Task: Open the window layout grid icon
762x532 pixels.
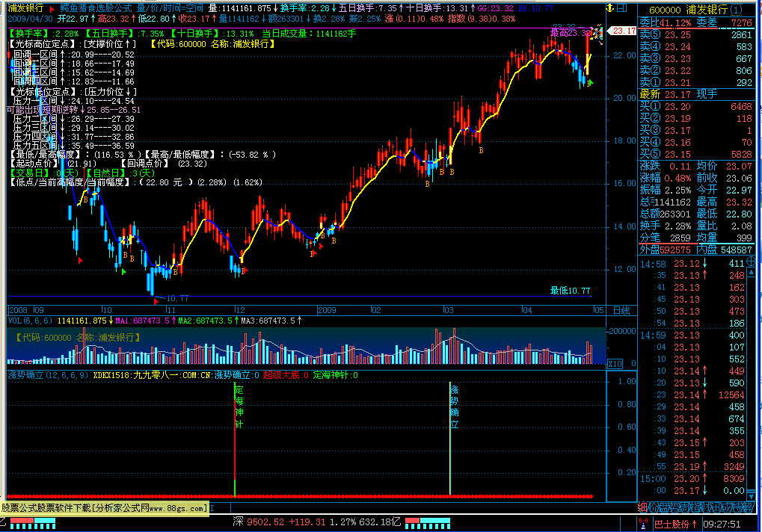Action: tap(622, 8)
